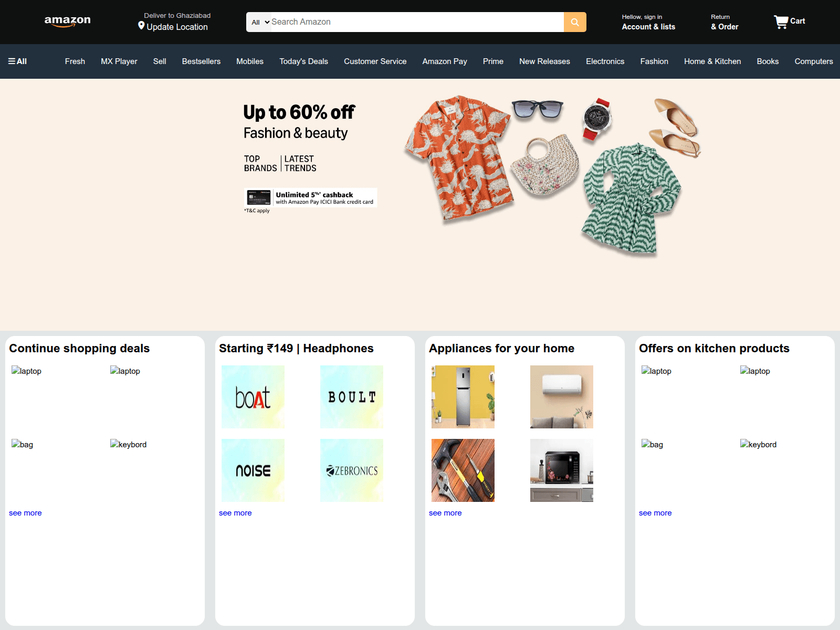Click the boAt headphones brand tile
The image size is (840, 630).
click(x=253, y=397)
